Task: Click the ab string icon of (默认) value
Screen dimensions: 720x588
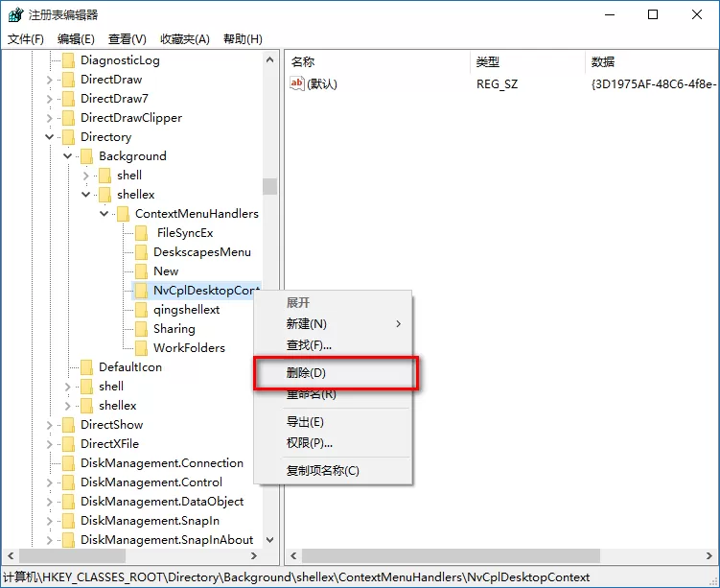Action: [296, 83]
